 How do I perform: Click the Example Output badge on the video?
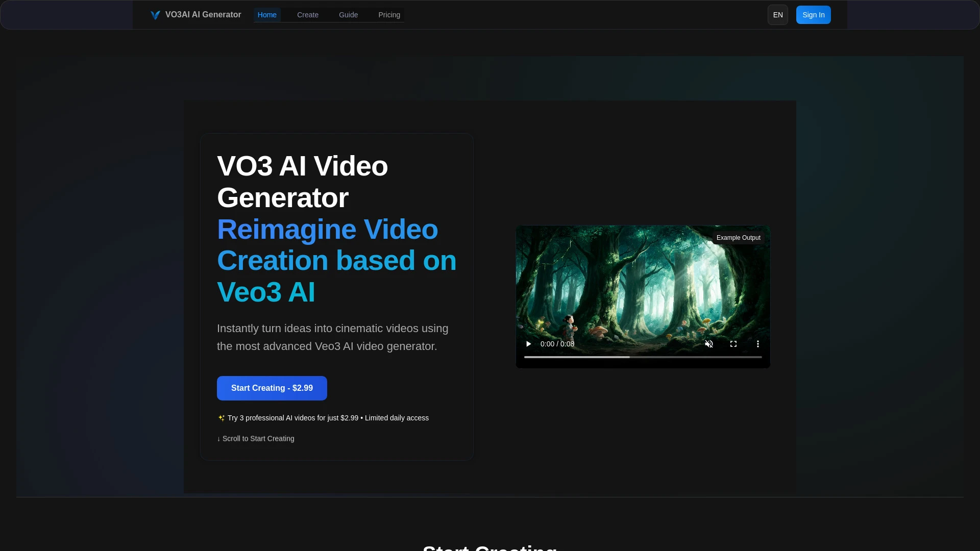click(739, 237)
